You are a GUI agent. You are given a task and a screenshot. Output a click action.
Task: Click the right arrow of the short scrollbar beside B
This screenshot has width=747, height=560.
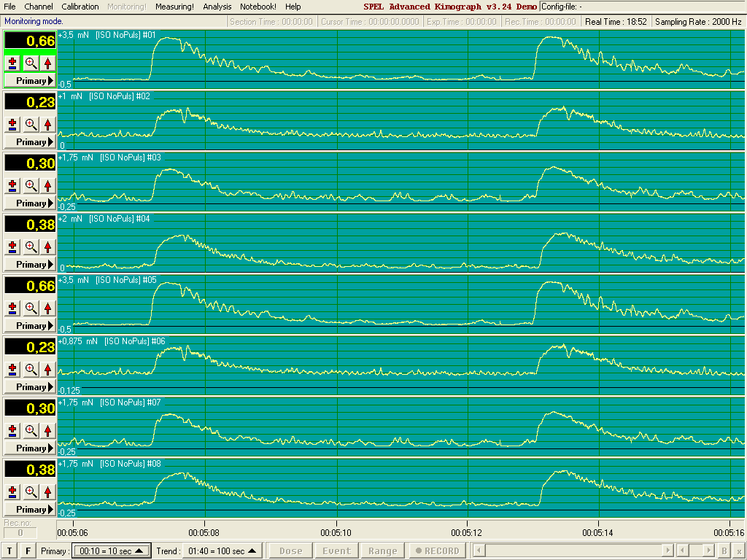709,551
